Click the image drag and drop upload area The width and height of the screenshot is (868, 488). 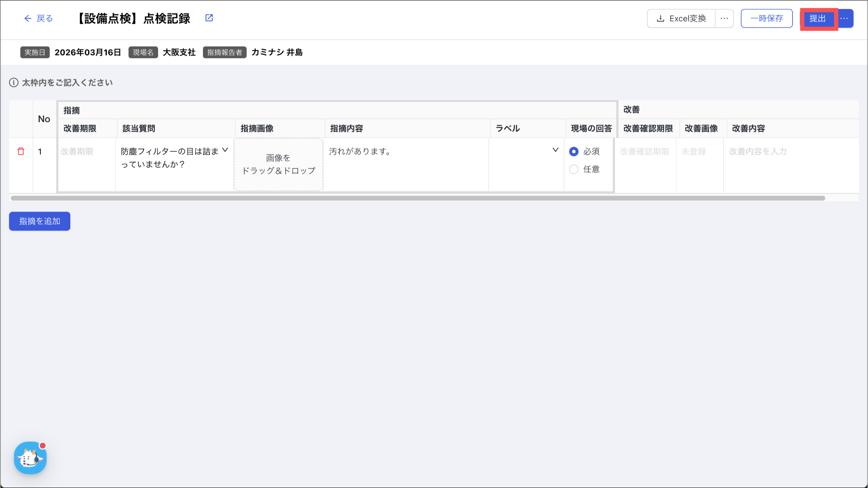tap(278, 164)
